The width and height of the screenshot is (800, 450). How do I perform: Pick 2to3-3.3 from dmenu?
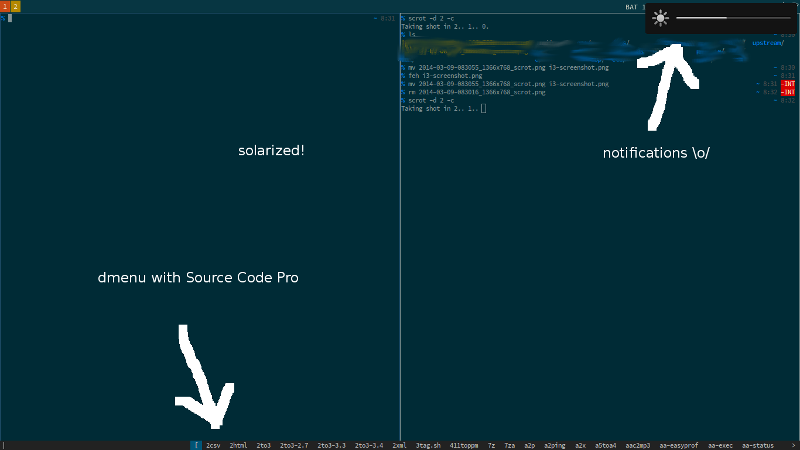(332, 446)
